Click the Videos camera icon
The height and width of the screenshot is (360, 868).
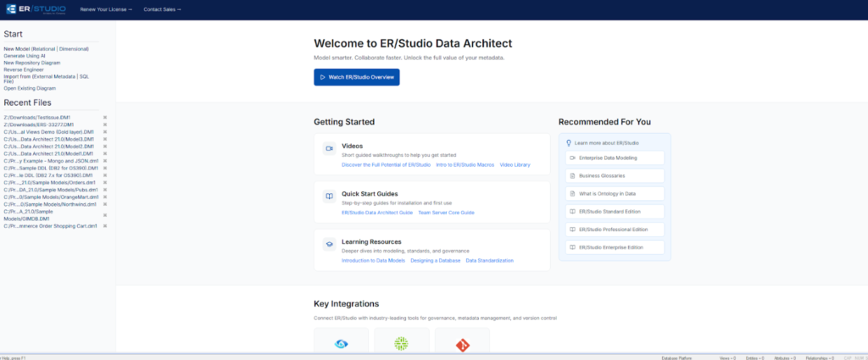(x=330, y=149)
